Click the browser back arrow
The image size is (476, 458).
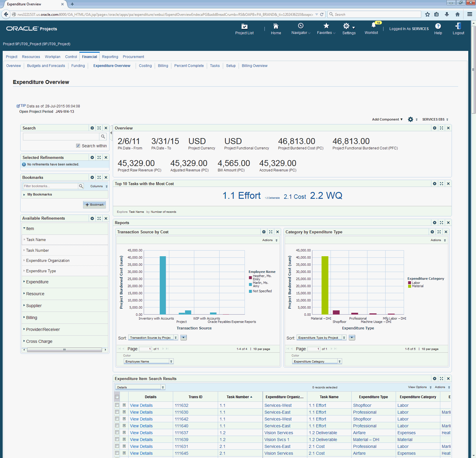[x=6, y=14]
